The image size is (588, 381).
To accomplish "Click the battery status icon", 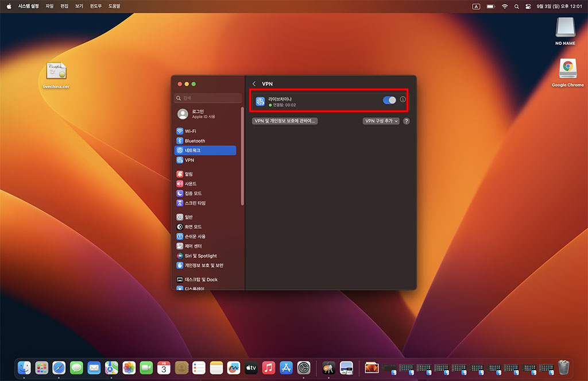I will coord(491,6).
